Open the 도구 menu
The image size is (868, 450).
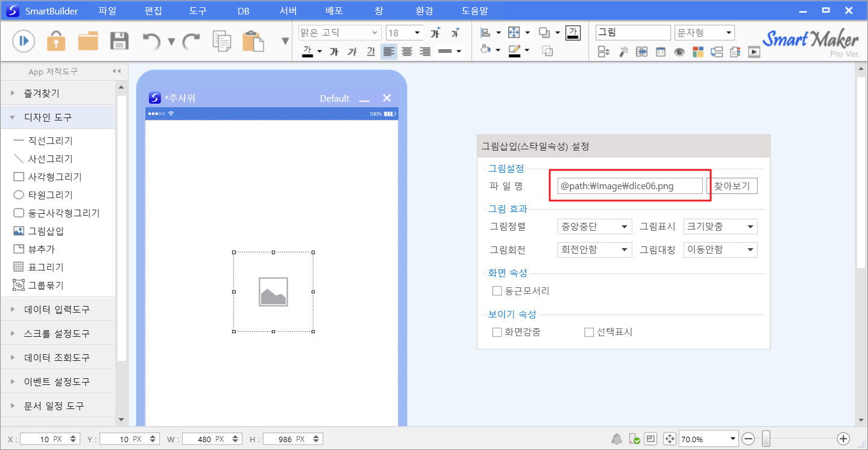(198, 11)
